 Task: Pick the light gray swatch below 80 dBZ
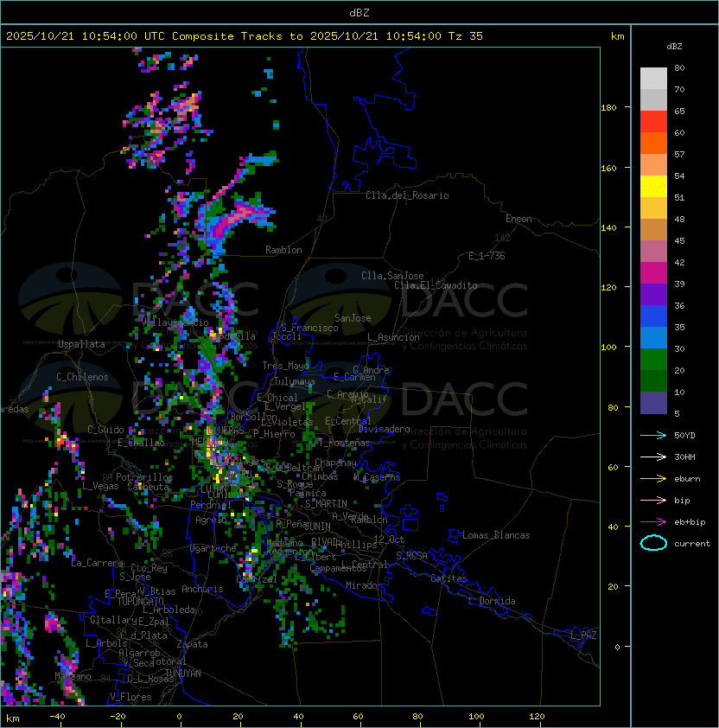pos(653,79)
